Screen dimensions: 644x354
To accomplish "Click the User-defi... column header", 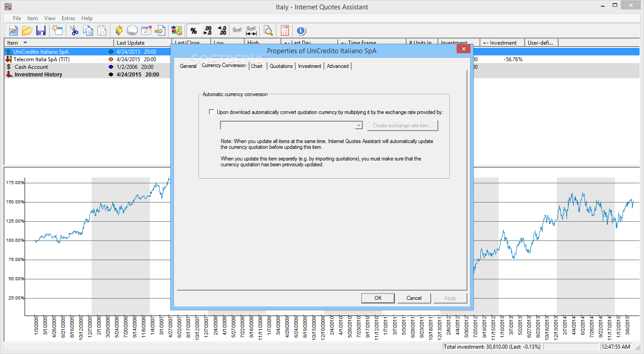I will pos(541,43).
